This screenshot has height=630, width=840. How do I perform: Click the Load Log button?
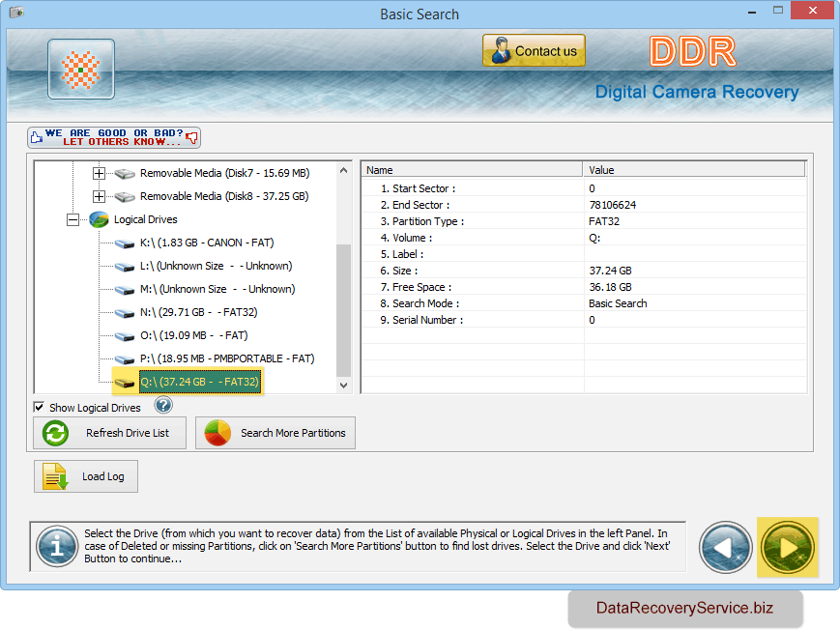pyautogui.click(x=86, y=476)
